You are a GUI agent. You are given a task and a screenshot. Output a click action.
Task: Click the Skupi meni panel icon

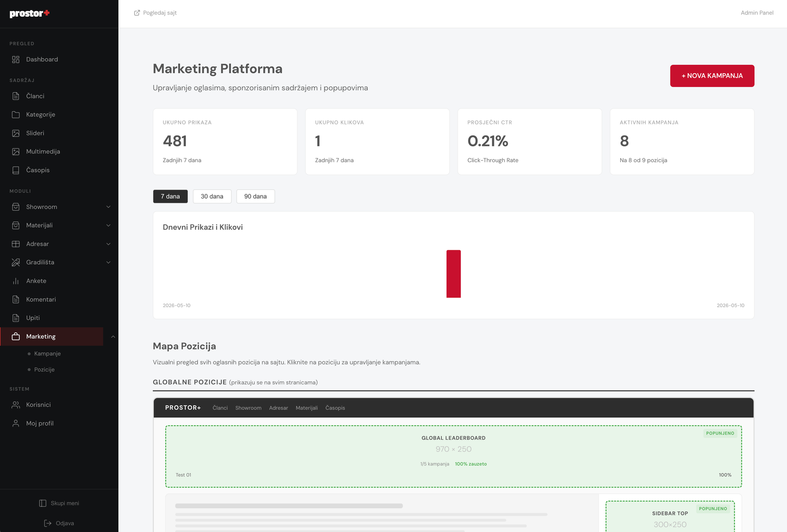click(43, 503)
